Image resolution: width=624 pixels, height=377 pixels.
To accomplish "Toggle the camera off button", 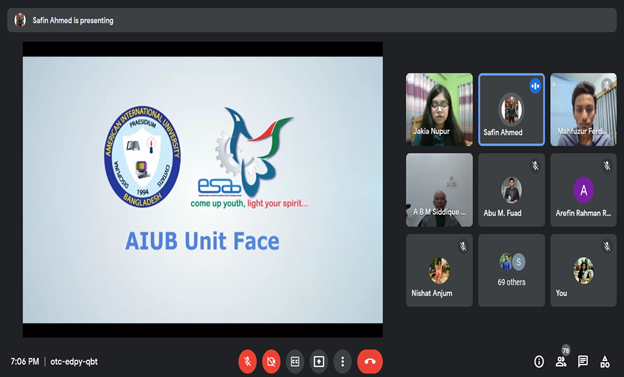I will (x=271, y=361).
